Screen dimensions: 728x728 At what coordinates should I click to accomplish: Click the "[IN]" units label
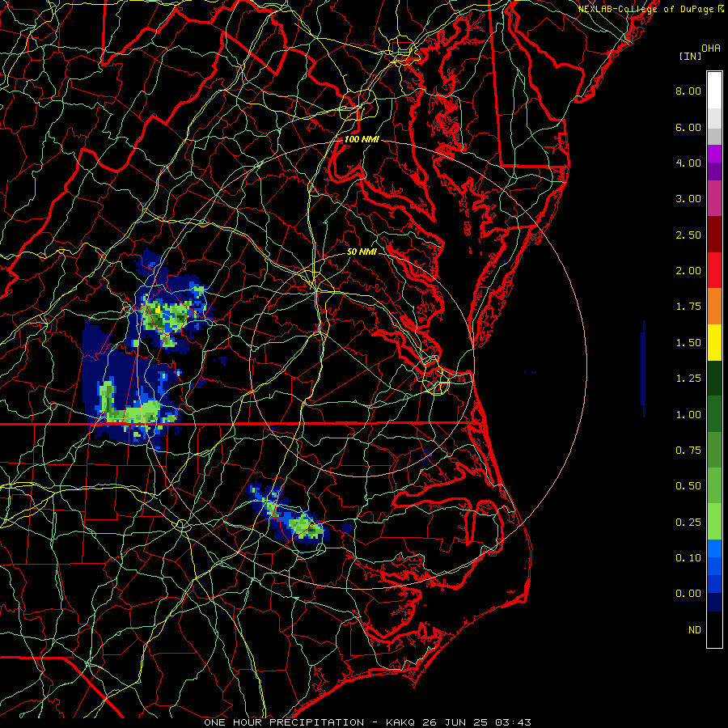pyautogui.click(x=690, y=56)
